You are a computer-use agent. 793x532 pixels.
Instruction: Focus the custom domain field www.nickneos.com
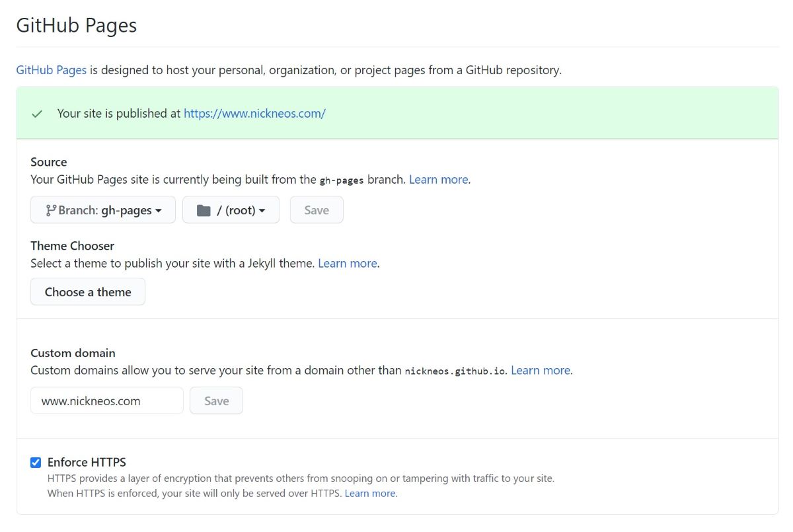pyautogui.click(x=107, y=400)
